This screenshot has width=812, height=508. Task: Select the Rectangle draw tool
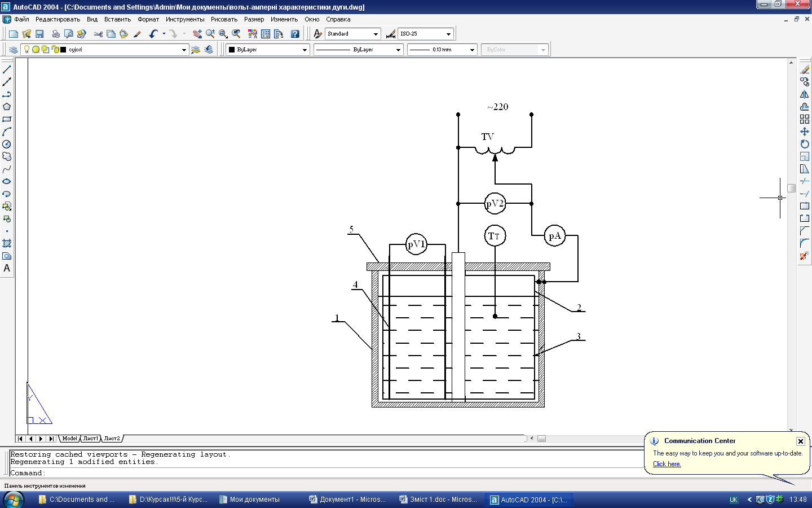(7, 119)
